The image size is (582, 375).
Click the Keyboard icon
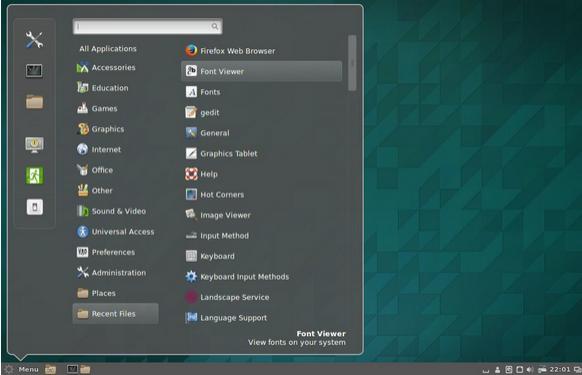point(191,256)
